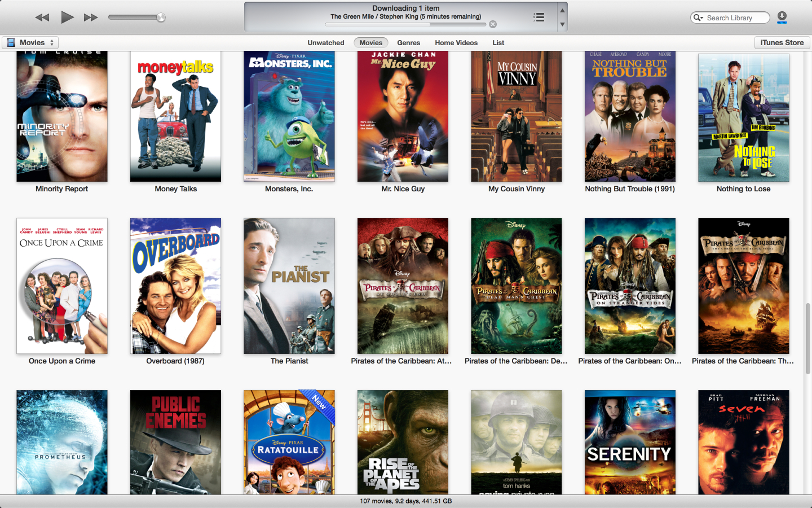812x508 pixels.
Task: Click the 'Once Upon a Crime' title text
Action: tap(62, 361)
